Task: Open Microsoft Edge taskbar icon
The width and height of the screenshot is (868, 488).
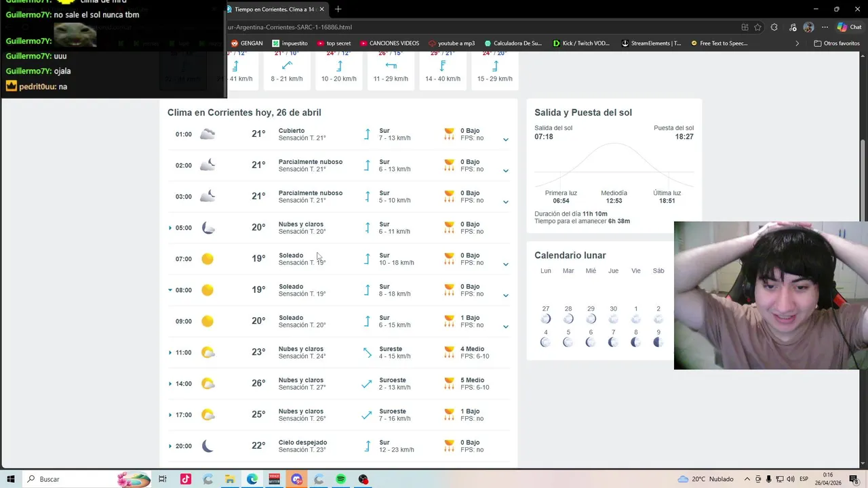Action: click(x=252, y=479)
